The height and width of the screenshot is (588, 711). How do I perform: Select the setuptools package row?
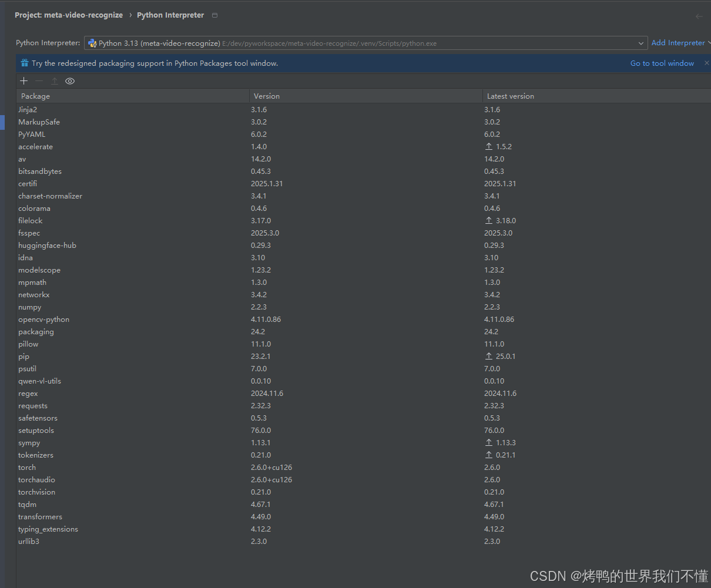click(x=364, y=431)
